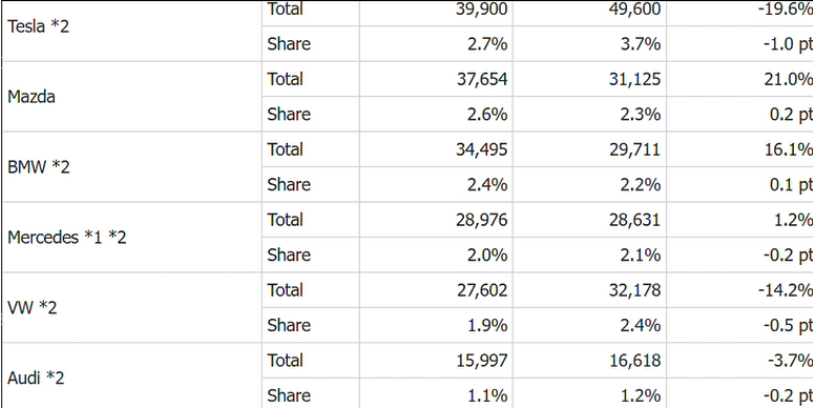
Task: Click VW previous total 32,178
Action: point(635,290)
